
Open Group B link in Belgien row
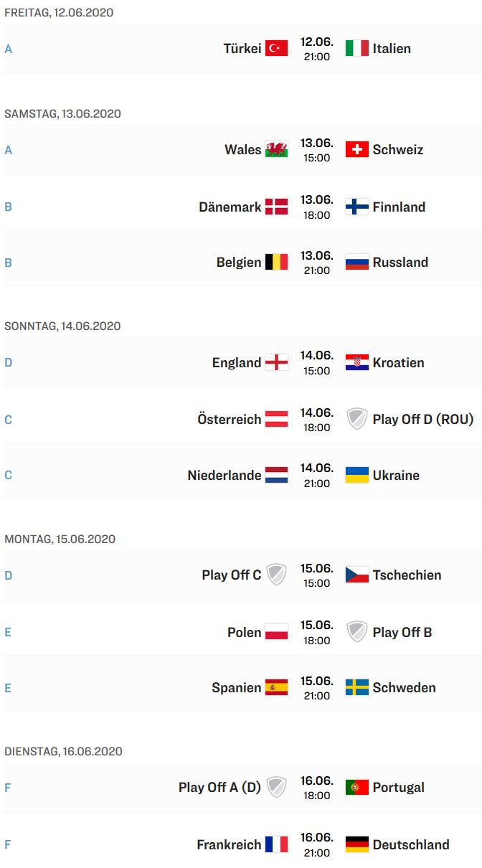(9, 263)
